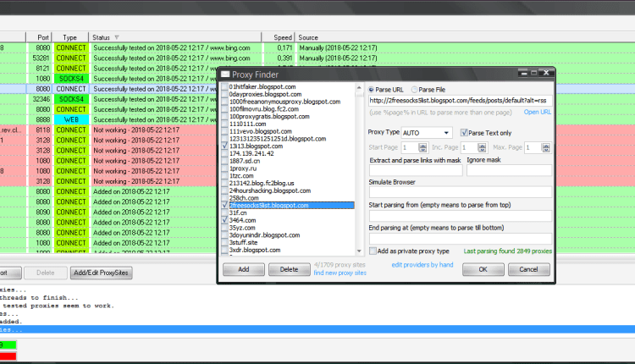Follow the Open URL link
The image size is (635, 364).
coord(538,112)
